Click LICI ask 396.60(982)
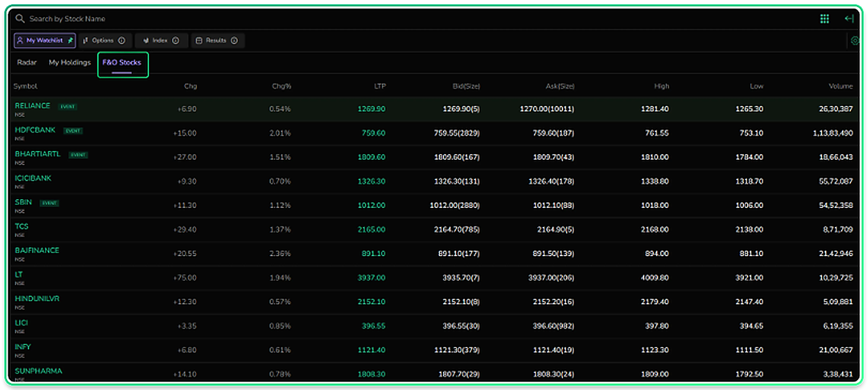 [553, 326]
